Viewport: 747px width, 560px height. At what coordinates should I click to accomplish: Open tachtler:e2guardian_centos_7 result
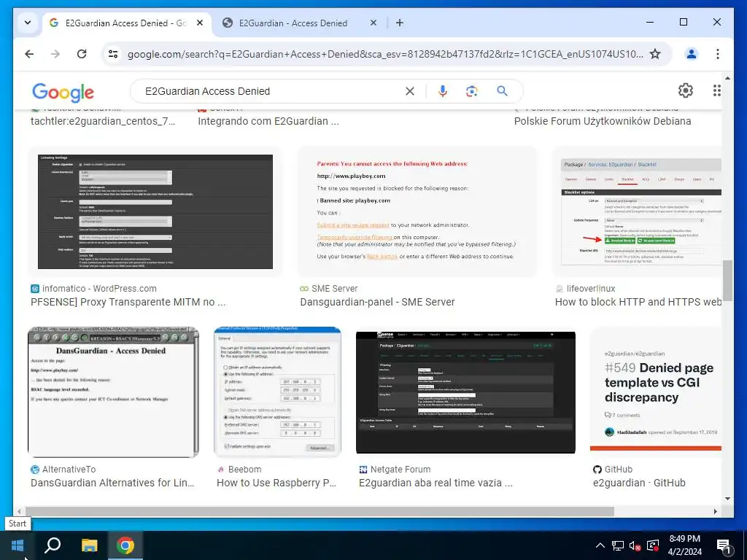103,121
